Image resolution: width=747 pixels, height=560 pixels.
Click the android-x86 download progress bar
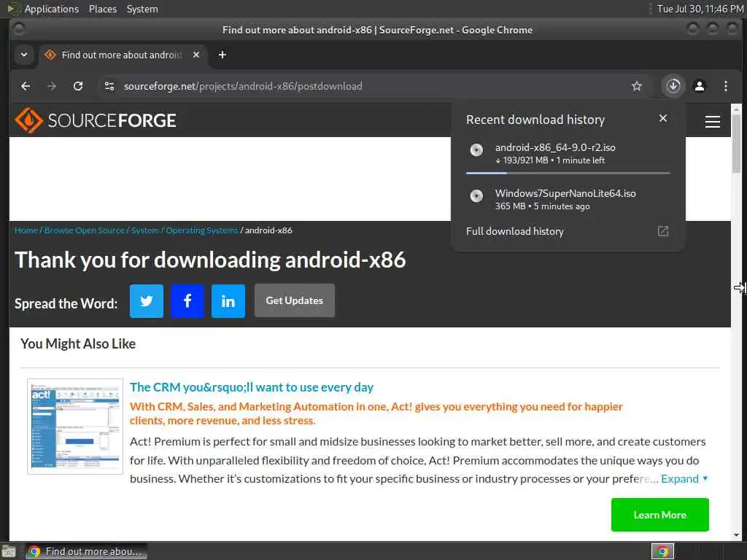click(568, 173)
